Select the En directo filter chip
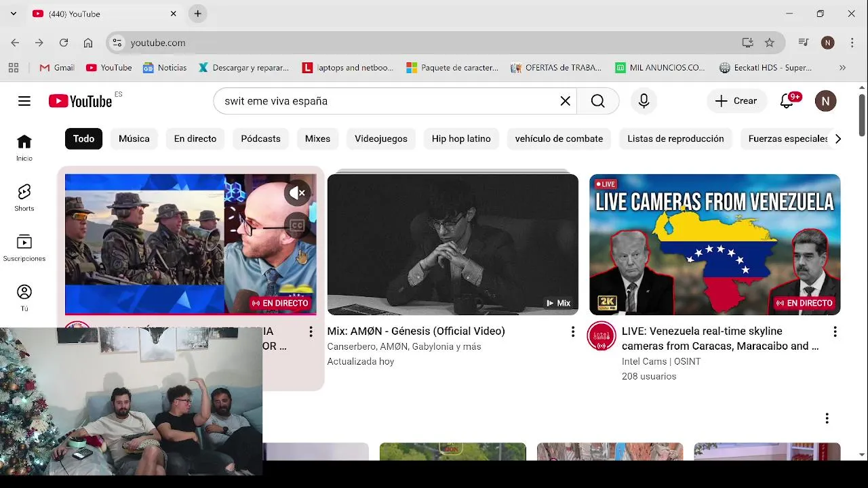The height and width of the screenshot is (488, 868). point(195,139)
